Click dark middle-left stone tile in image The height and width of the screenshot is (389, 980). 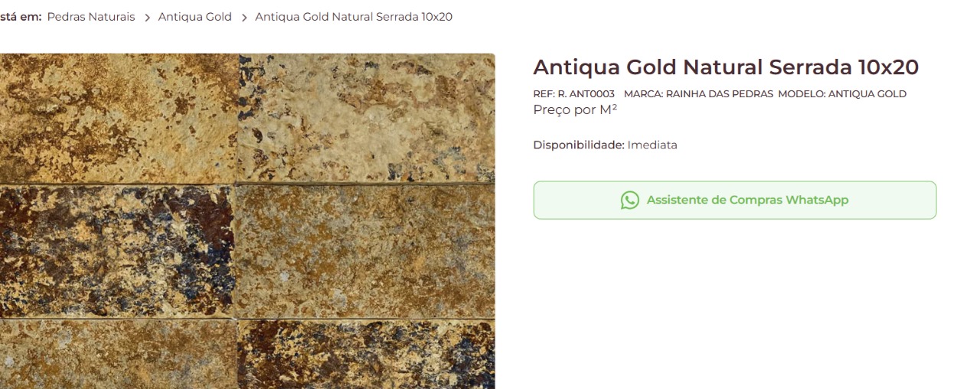click(x=117, y=251)
